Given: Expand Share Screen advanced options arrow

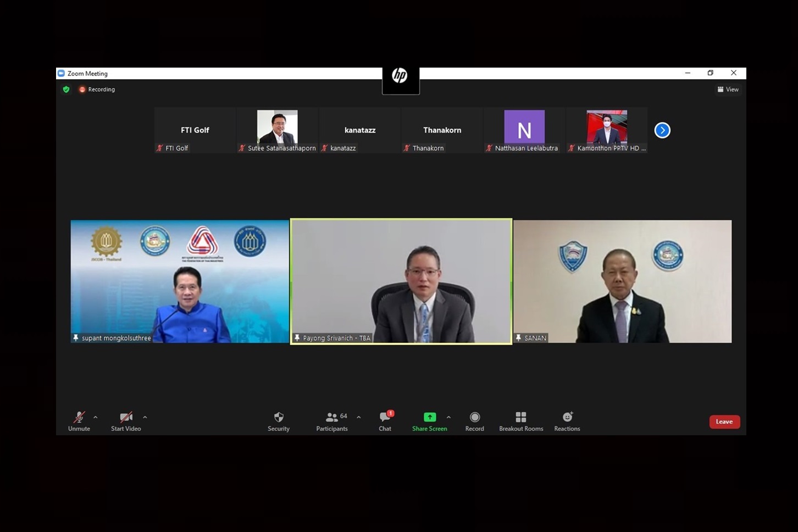Looking at the screenshot, I should pyautogui.click(x=449, y=417).
